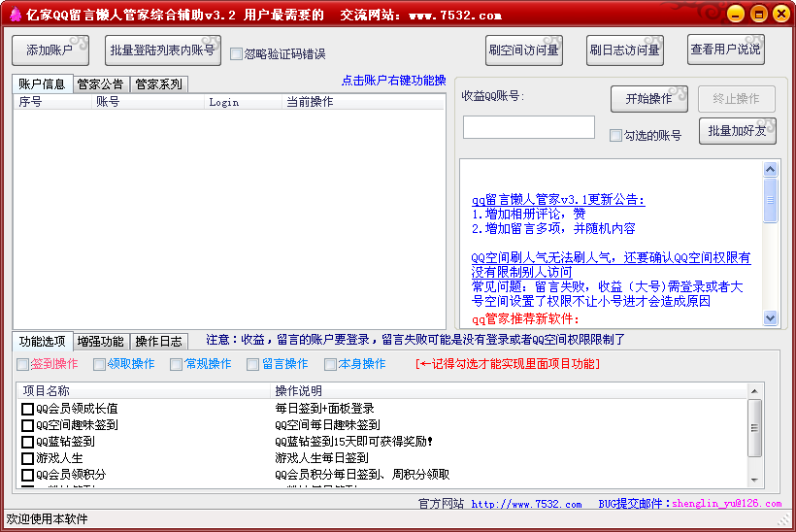
Task: Click the 序号 column header
Action: (x=52, y=102)
